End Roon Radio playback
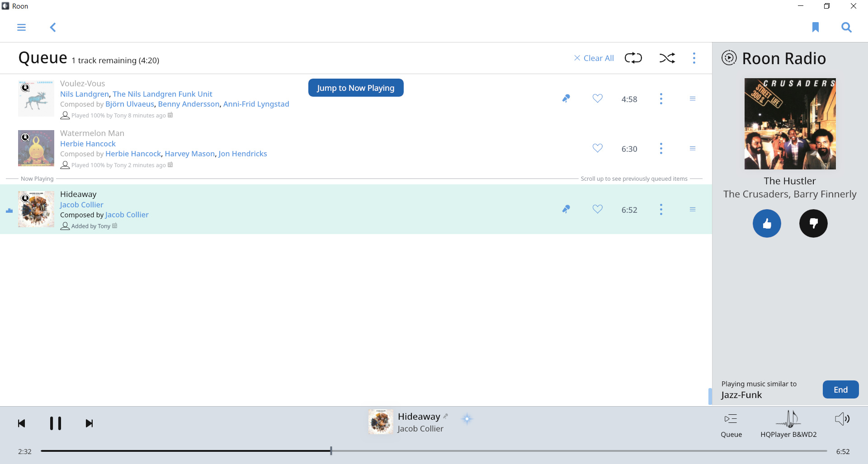The height and width of the screenshot is (464, 868). click(x=840, y=389)
